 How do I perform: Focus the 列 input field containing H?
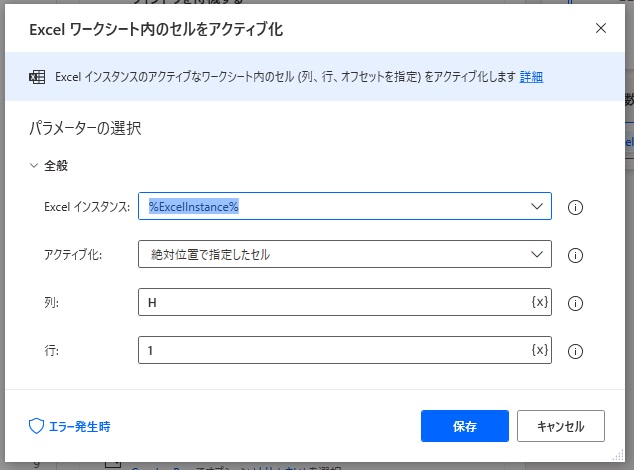click(330, 302)
